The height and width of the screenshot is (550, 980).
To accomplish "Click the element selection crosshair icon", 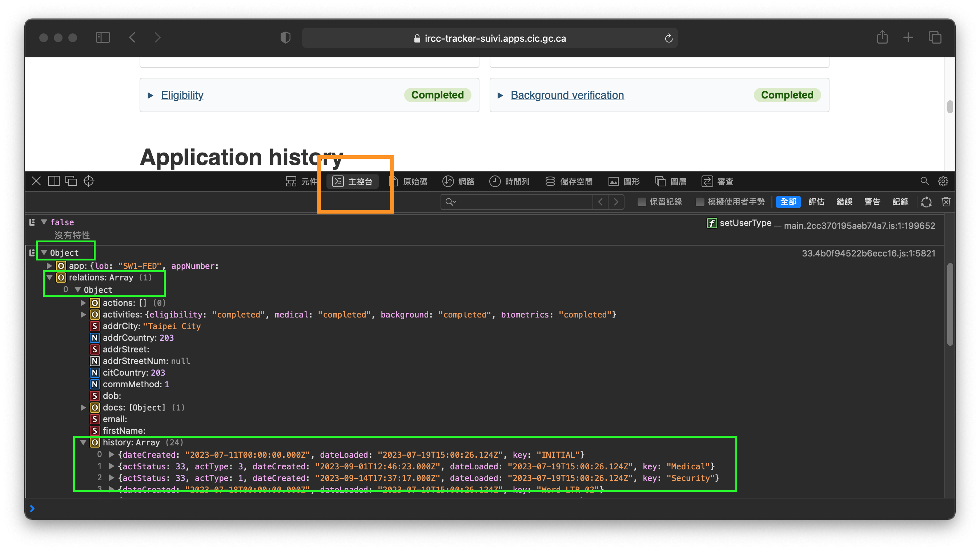I will [89, 181].
